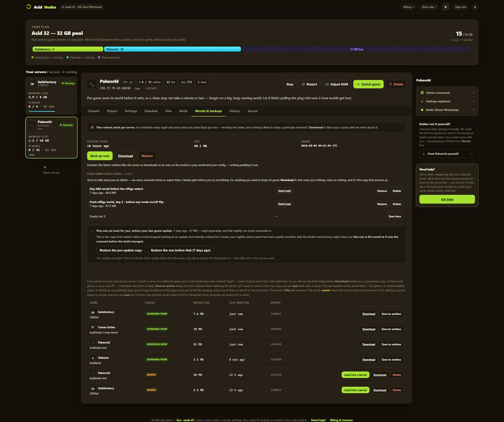Viewport: 504px width, 422px height.
Task: Switch to the Schedule tab
Action: [151, 111]
